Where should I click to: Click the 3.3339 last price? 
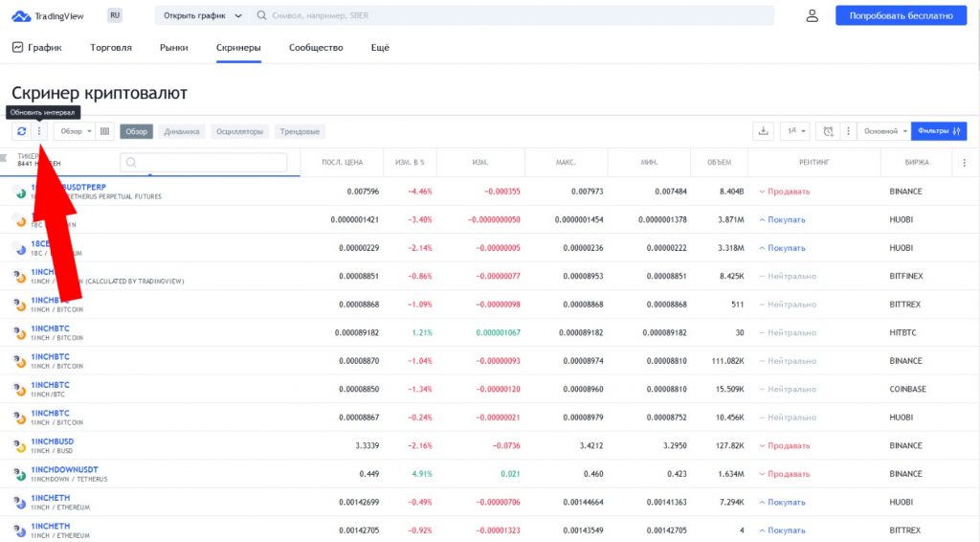367,445
